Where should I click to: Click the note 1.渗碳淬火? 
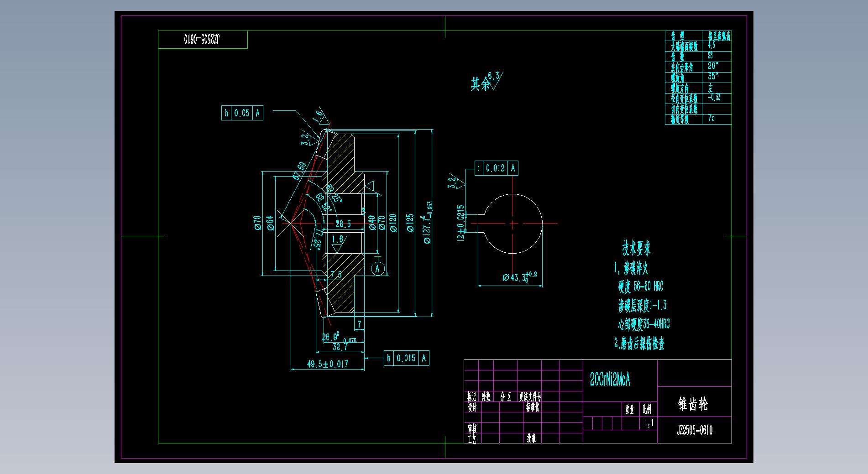[632, 268]
